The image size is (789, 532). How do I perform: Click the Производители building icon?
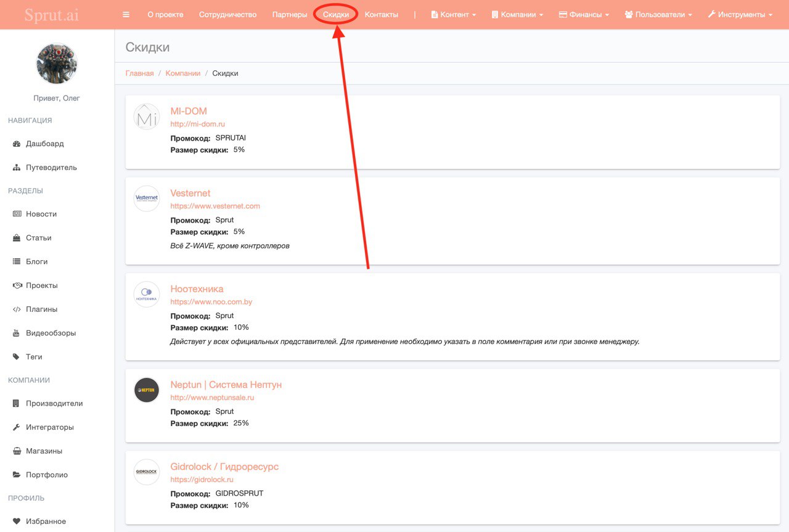click(17, 404)
